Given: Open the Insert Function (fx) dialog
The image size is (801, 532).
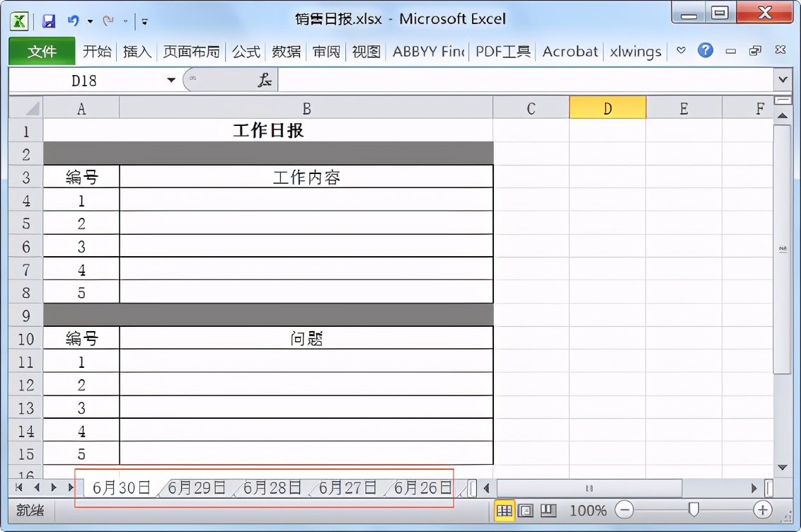Looking at the screenshot, I should (265, 79).
